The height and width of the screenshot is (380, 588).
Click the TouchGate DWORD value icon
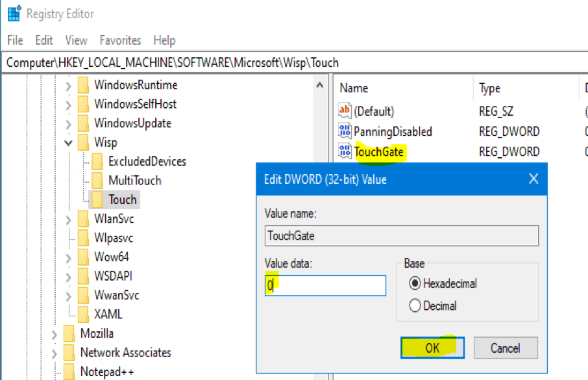[345, 152]
